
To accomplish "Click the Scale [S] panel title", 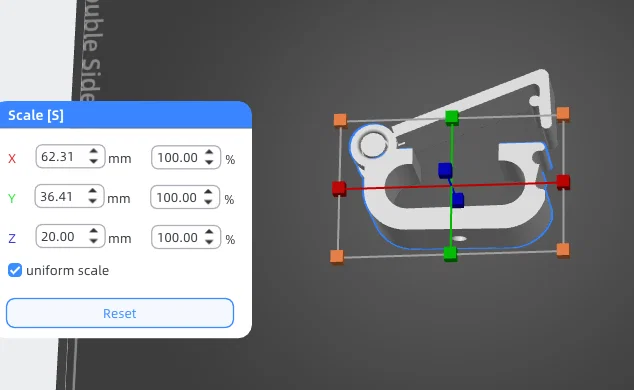I will [x=36, y=115].
